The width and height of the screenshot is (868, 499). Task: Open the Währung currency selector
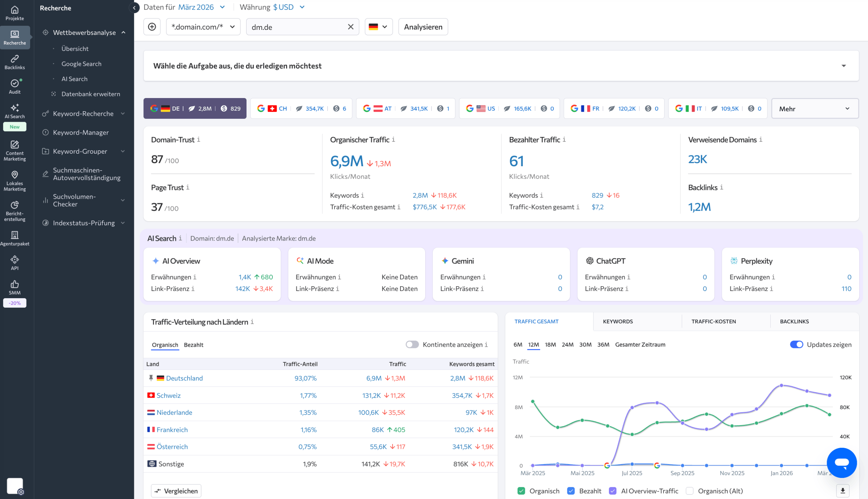[x=288, y=7]
